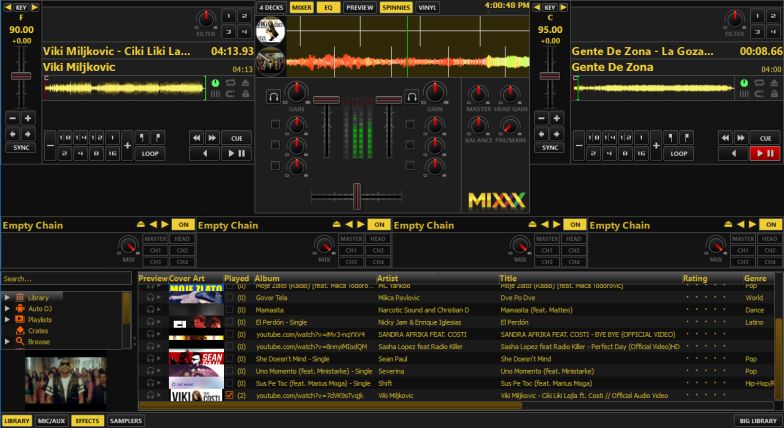Image resolution: width=784 pixels, height=428 pixels.
Task: Shift the left deck key down
Action: [8, 8]
